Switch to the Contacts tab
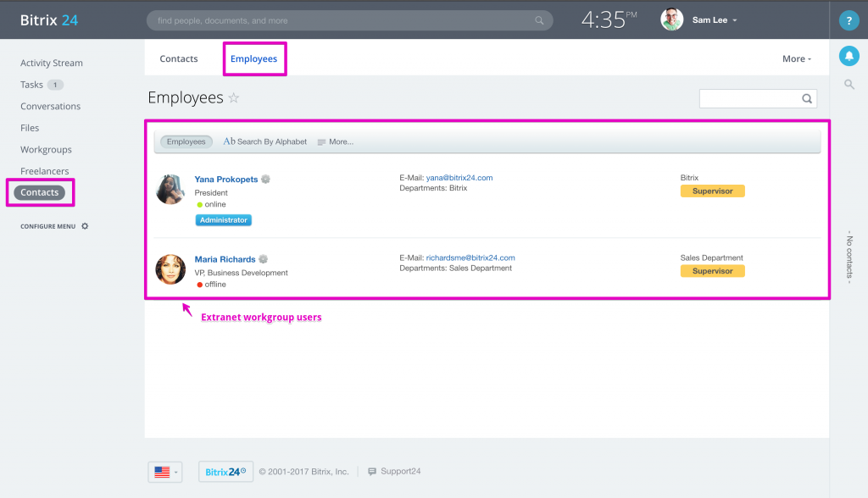This screenshot has width=868, height=498. coord(179,58)
